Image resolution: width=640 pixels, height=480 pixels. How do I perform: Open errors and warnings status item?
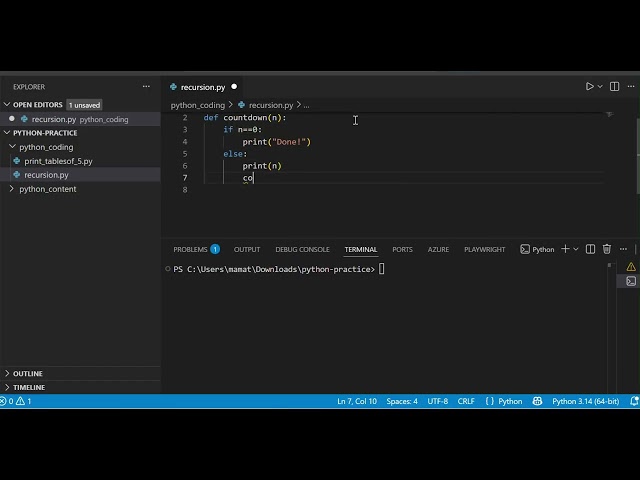coord(16,401)
